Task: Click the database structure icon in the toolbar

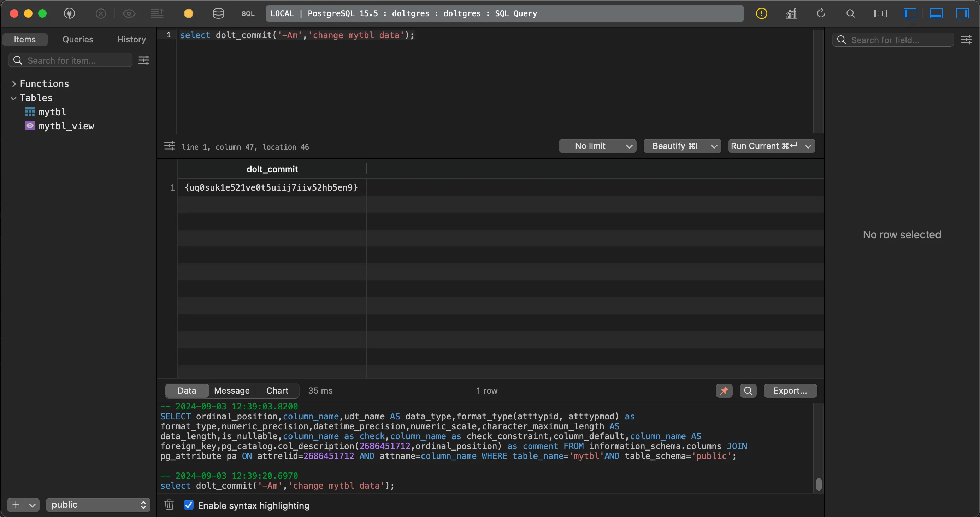Action: [218, 14]
